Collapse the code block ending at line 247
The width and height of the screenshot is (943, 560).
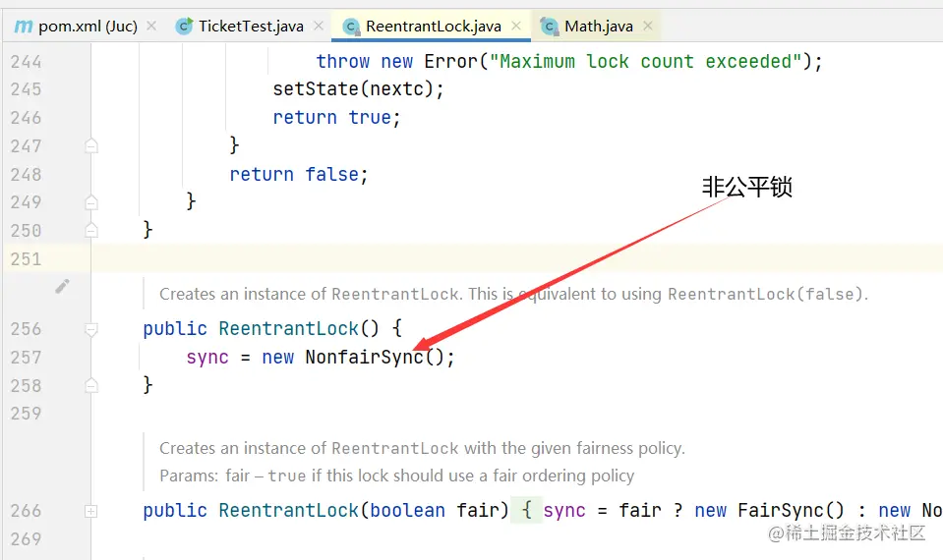pyautogui.click(x=91, y=145)
